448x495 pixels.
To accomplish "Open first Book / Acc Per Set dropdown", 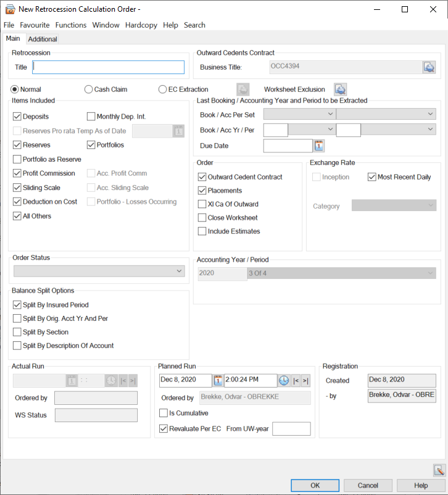I will (300, 114).
